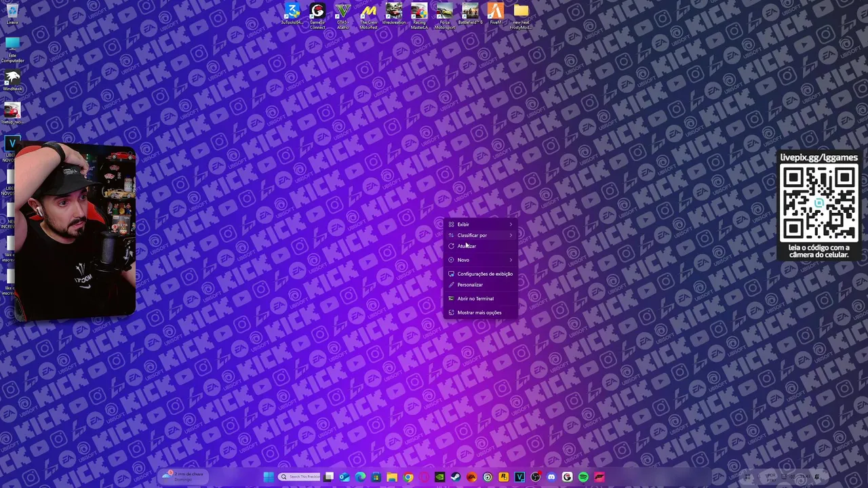Open Outlook from the taskbar
Image resolution: width=868 pixels, height=488 pixels.
coord(344,477)
